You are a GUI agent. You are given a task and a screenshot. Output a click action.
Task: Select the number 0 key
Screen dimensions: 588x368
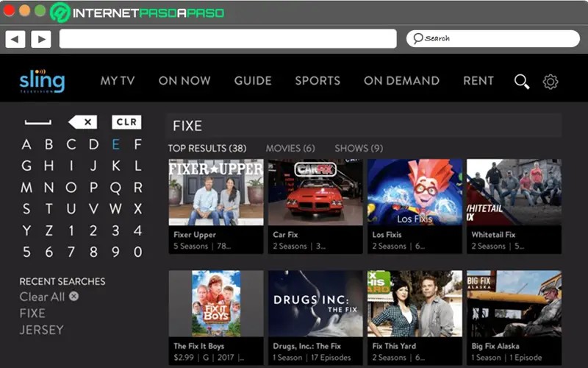138,252
